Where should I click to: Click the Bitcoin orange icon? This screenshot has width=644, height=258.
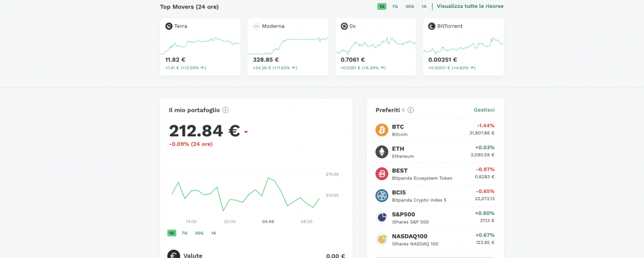coord(382,130)
